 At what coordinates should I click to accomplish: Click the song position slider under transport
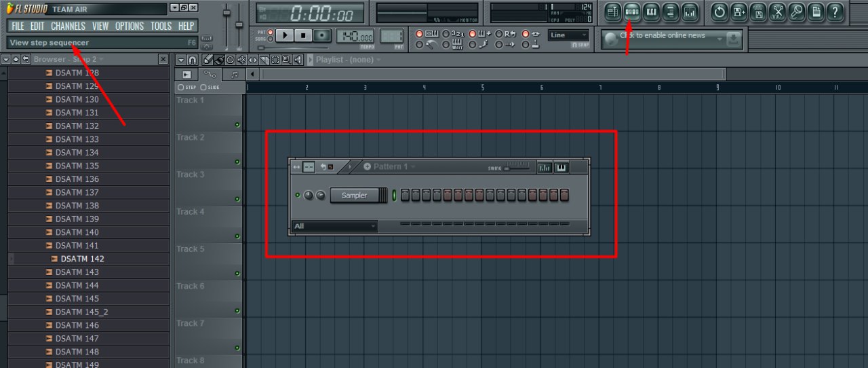[x=293, y=48]
